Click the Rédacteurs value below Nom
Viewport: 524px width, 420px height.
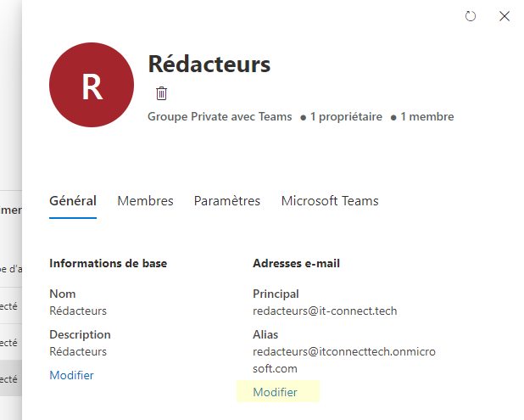coord(78,311)
